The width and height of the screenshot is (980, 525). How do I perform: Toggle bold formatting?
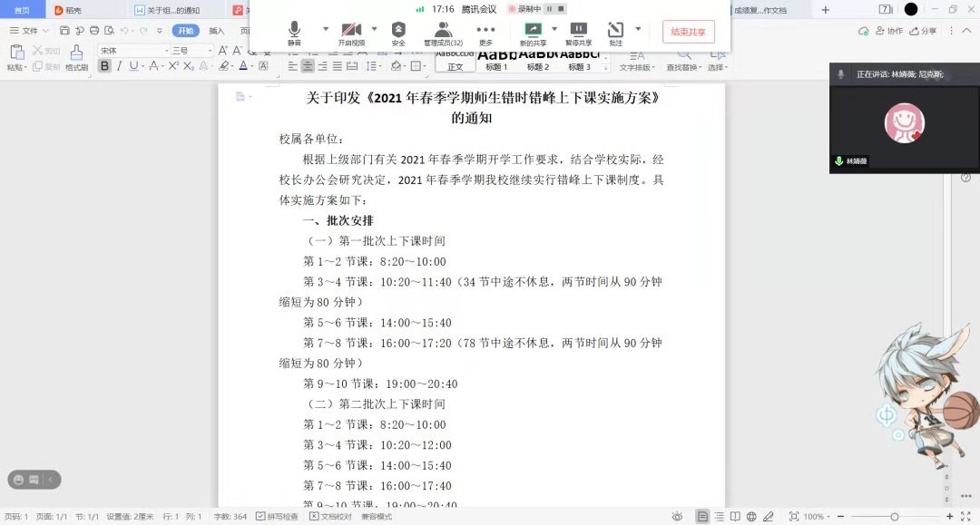[x=104, y=66]
